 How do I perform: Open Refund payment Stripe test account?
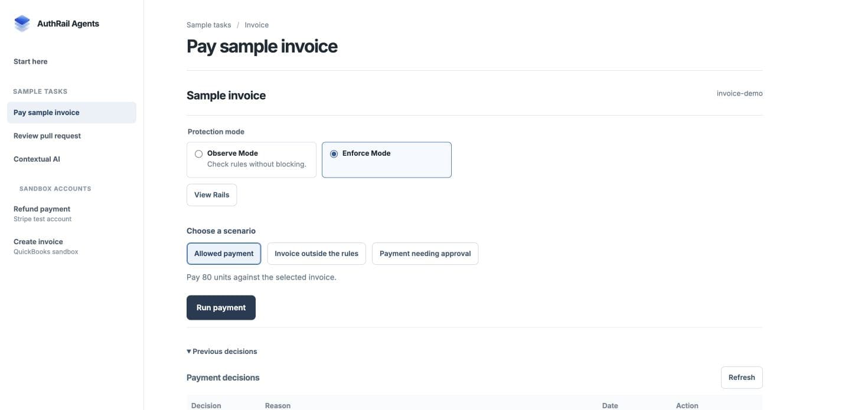[43, 214]
